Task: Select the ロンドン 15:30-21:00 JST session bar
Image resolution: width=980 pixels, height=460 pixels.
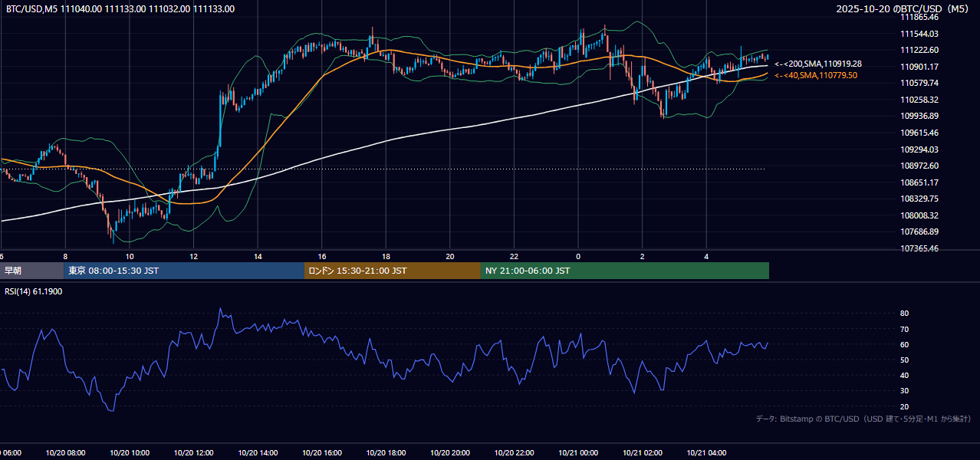Action: [x=393, y=271]
